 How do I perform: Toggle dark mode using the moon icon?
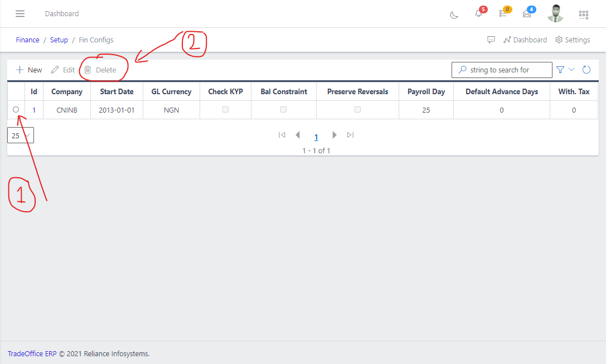coord(454,14)
